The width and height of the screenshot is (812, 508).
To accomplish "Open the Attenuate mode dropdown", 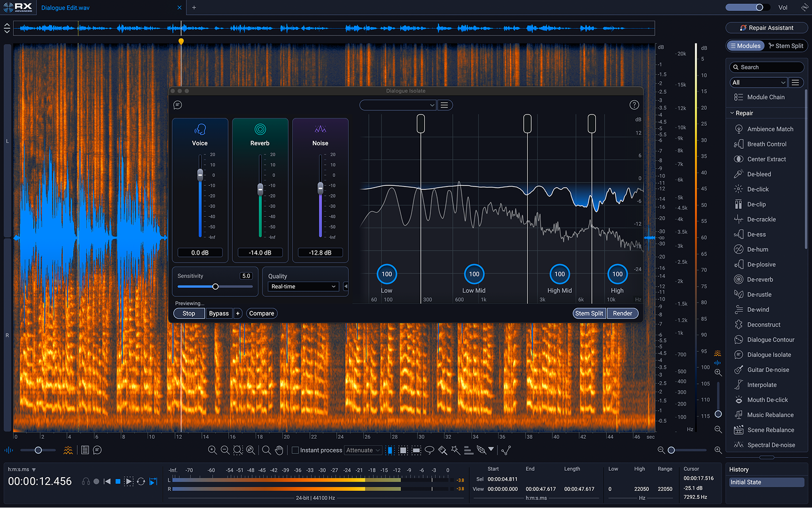I will click(x=363, y=450).
